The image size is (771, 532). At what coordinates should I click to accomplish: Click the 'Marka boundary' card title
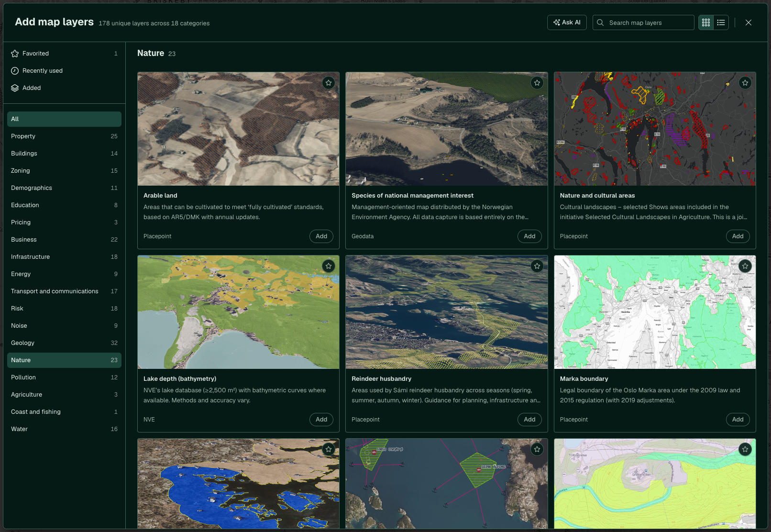pyautogui.click(x=584, y=379)
